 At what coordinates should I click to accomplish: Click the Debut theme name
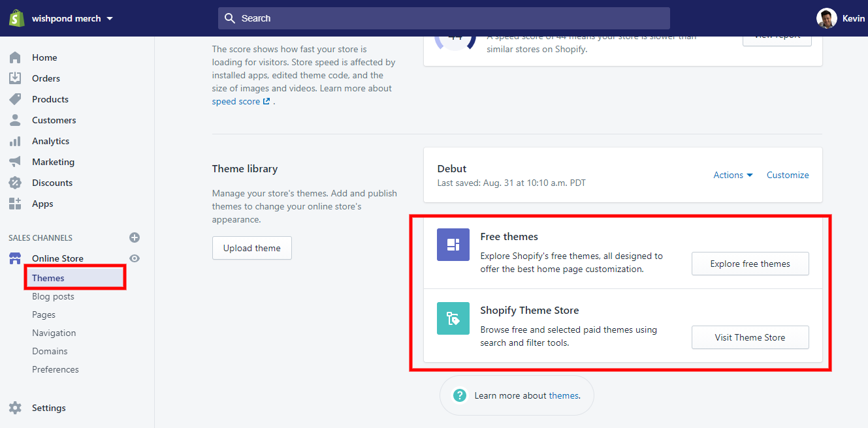click(452, 168)
